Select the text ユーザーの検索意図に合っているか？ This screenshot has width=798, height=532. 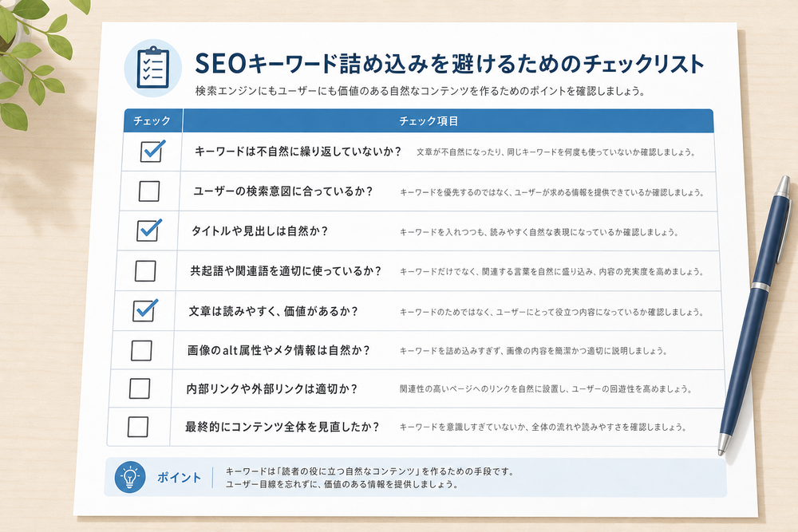(x=283, y=191)
